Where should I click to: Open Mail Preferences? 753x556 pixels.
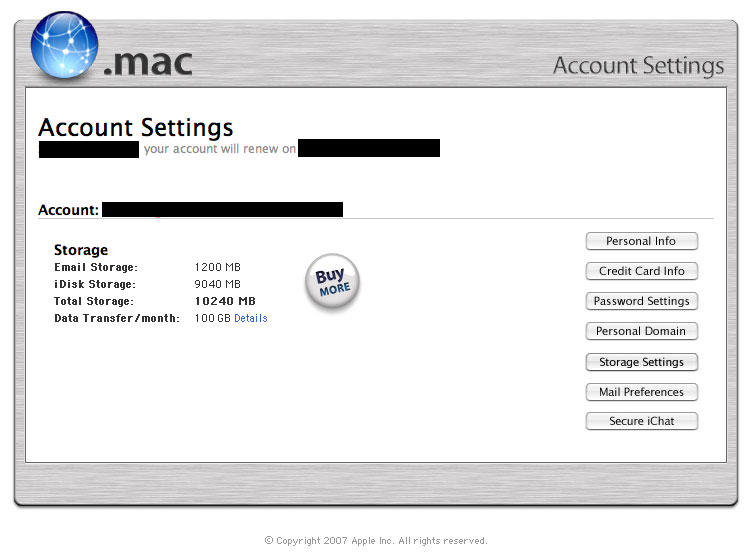641,392
